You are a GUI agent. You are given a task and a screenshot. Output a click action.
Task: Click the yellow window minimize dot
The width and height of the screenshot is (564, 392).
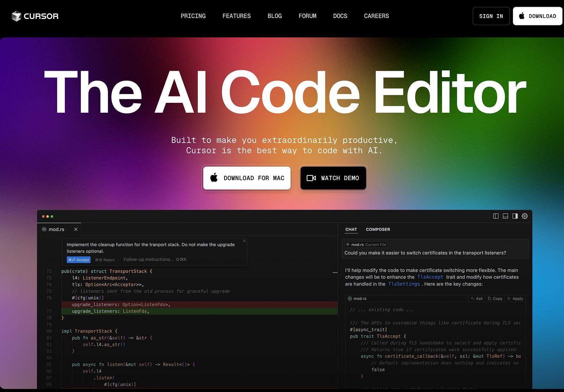(48, 217)
